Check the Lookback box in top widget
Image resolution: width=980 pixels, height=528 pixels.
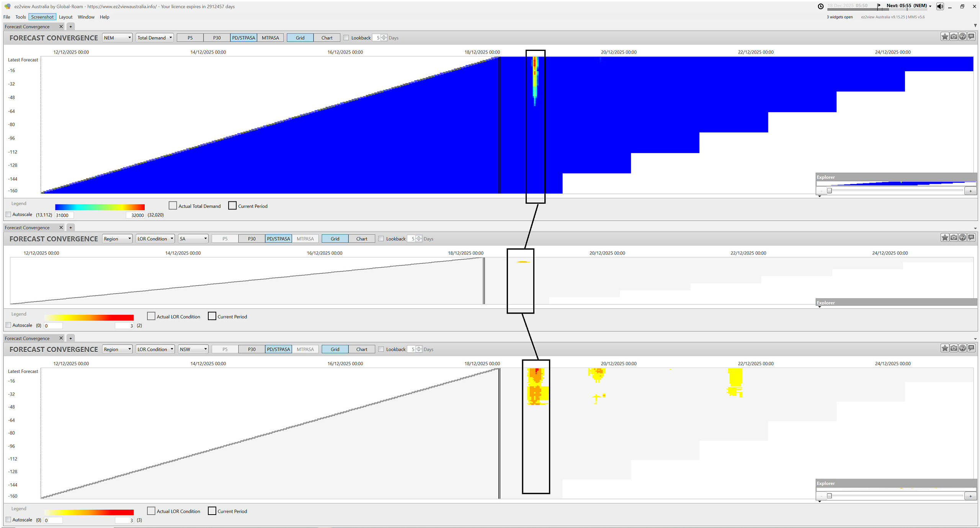tap(346, 38)
